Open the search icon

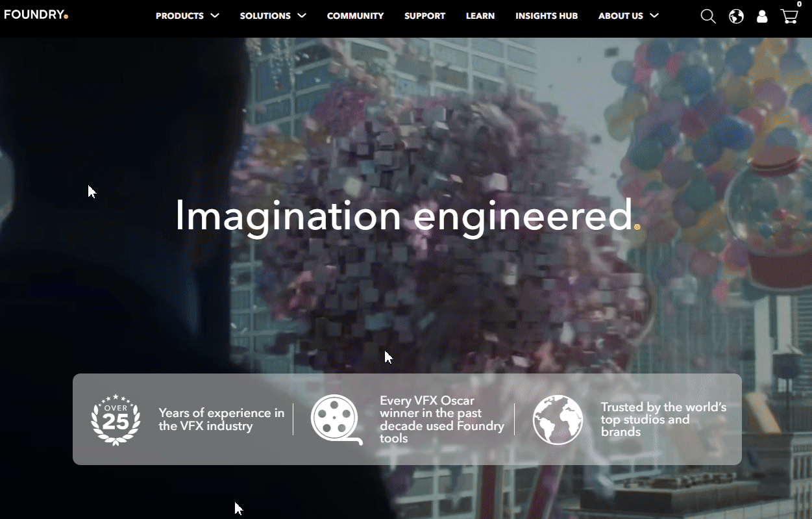(x=707, y=16)
